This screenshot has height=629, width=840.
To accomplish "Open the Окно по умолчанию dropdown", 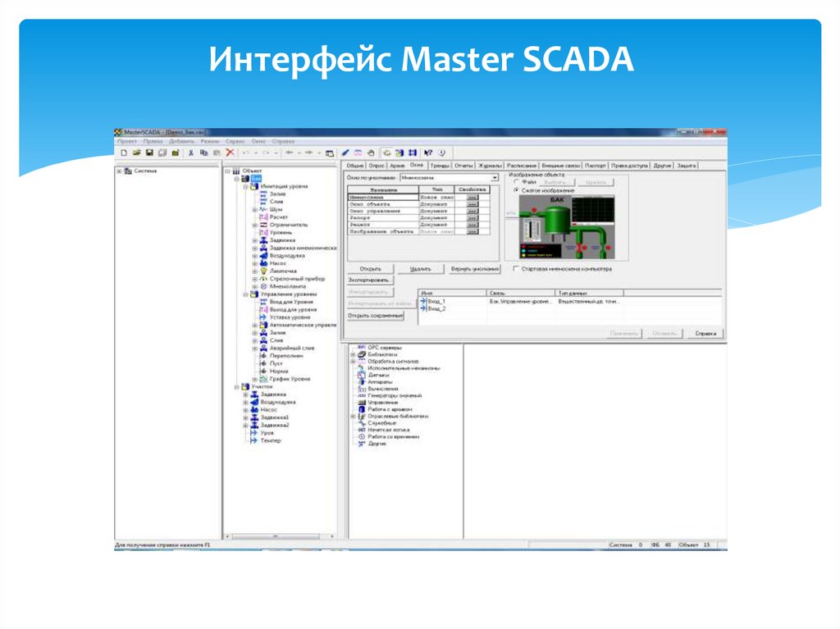I will (x=493, y=176).
